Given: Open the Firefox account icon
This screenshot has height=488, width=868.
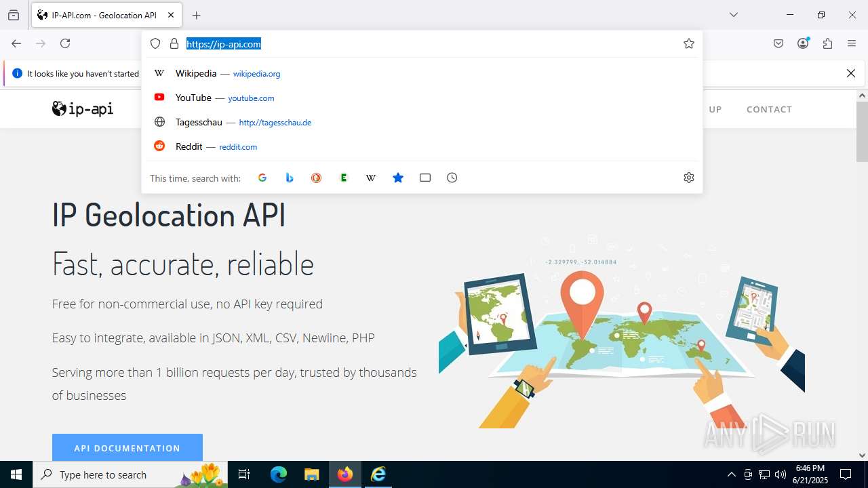Looking at the screenshot, I should 803,43.
